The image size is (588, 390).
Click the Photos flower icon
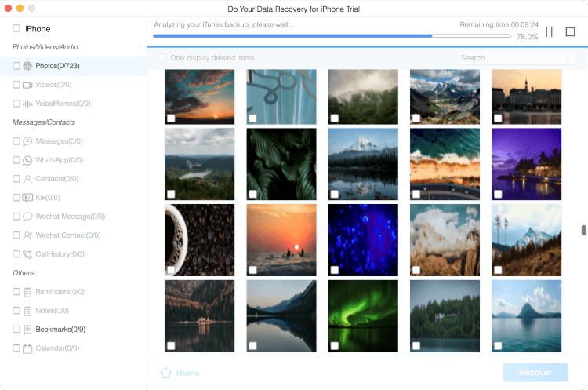tap(27, 66)
